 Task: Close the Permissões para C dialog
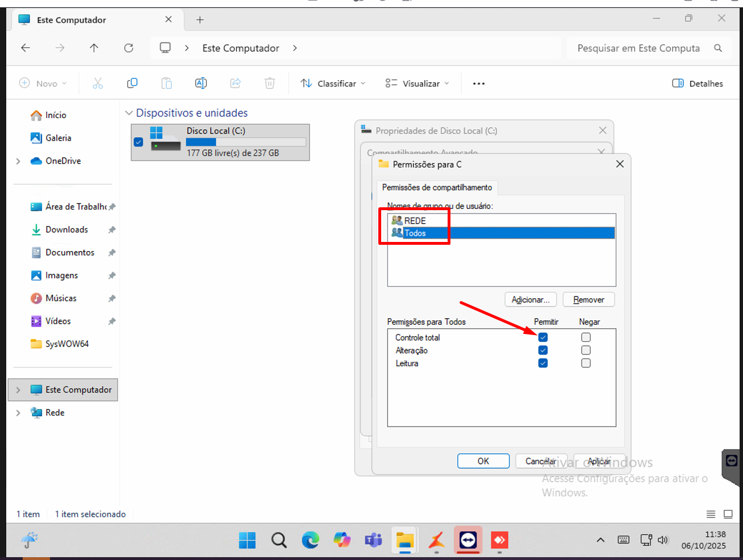(x=620, y=164)
